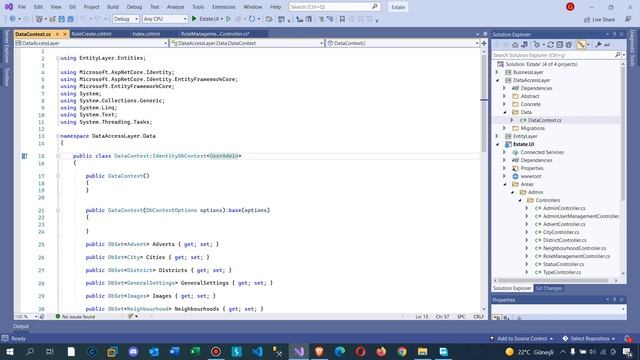Viewport: 640px width, 360px height.
Task: Click the Pending Changes Filter clock icon
Action: coord(538,45)
